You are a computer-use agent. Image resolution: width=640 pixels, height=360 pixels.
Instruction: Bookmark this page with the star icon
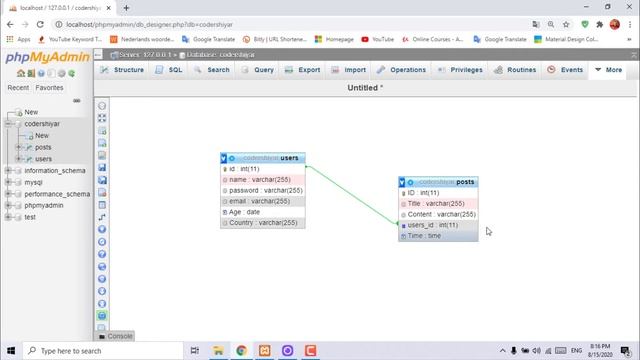tap(566, 24)
